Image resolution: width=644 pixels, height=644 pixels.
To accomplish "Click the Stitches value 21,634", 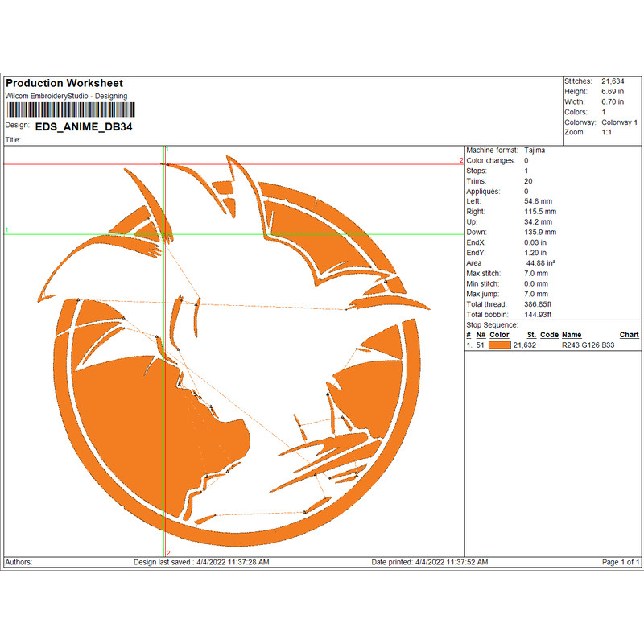I will coord(614,81).
